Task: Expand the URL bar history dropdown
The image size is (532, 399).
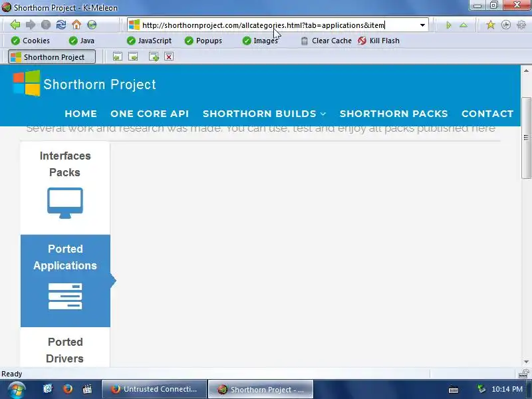Action: click(422, 25)
